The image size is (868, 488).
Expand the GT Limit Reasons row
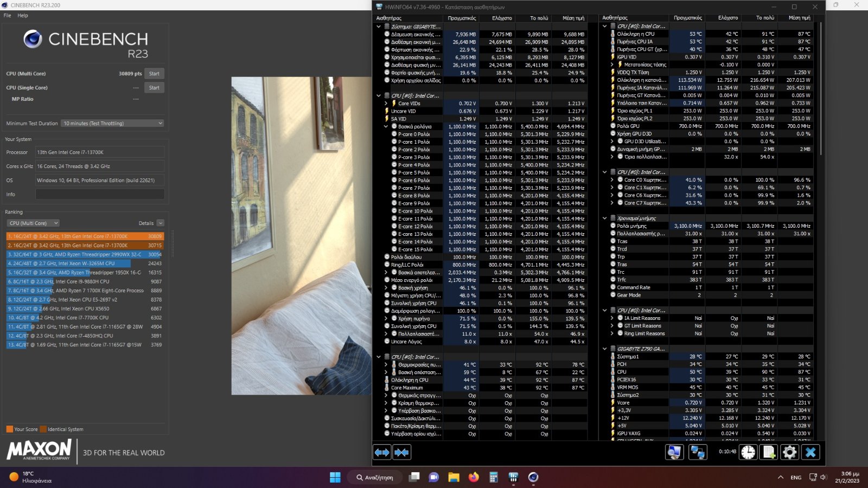(612, 326)
